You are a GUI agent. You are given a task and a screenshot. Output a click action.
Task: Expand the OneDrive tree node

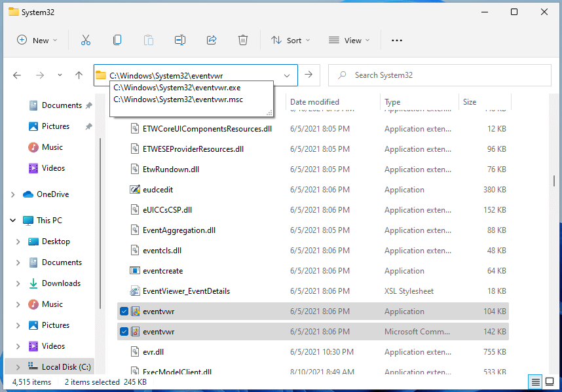(x=13, y=194)
